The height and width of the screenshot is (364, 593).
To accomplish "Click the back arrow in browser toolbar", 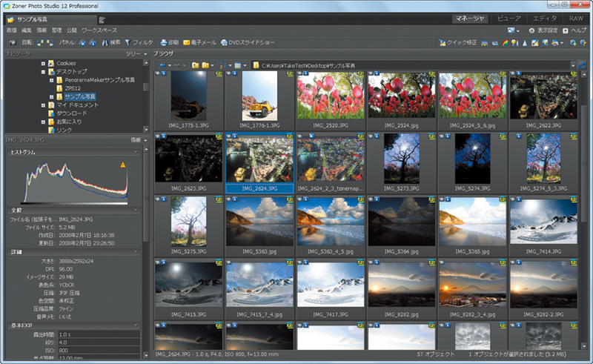I will 162,66.
